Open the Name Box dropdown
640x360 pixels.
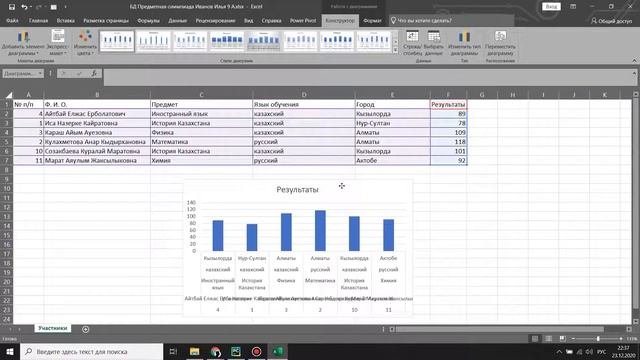click(x=40, y=73)
